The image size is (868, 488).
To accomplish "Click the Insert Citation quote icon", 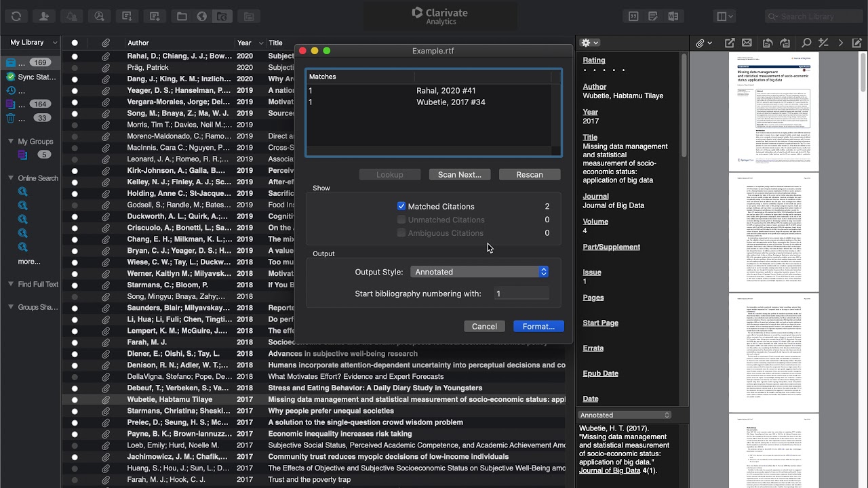I will click(x=633, y=16).
